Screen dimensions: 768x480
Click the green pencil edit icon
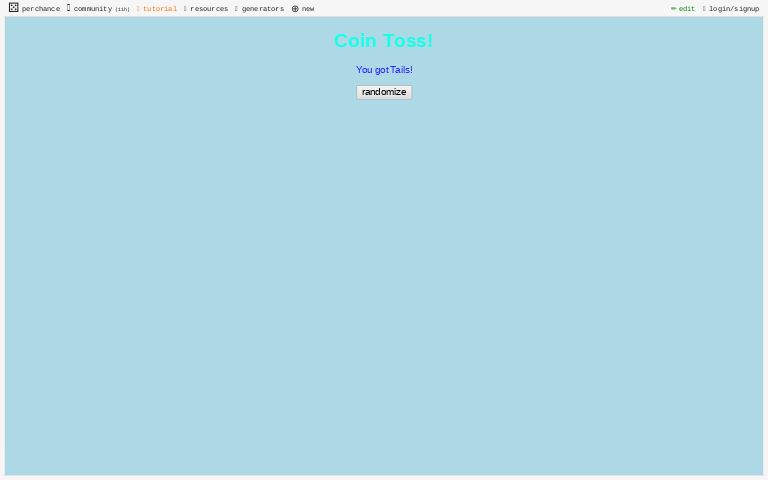(x=673, y=8)
